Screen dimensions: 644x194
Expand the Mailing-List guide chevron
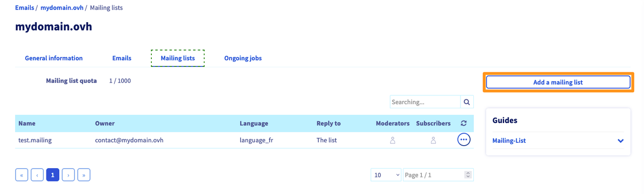coord(621,141)
